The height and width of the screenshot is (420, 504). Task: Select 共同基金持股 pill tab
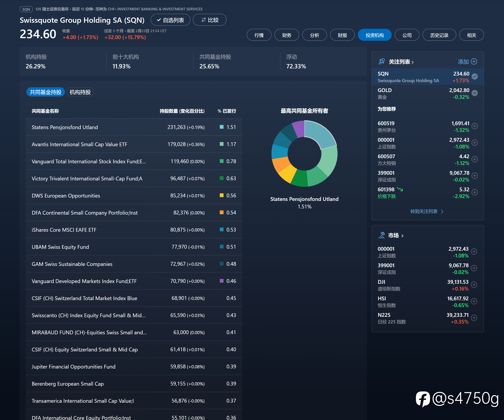[46, 92]
